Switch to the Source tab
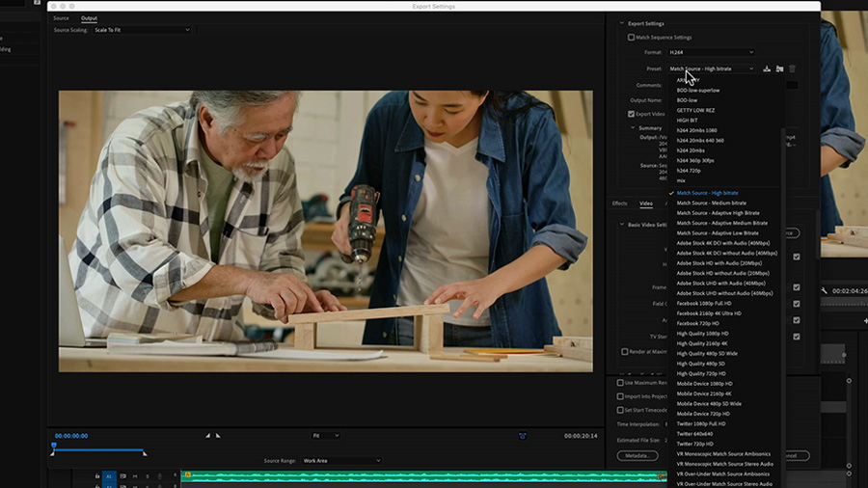This screenshot has width=868, height=488. pos(61,18)
